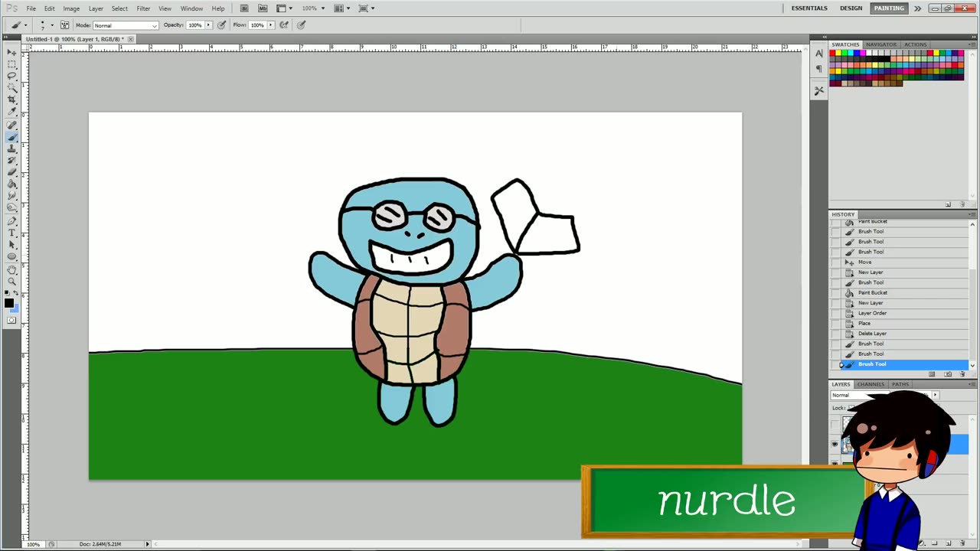Open the Image menu

click(x=71, y=8)
